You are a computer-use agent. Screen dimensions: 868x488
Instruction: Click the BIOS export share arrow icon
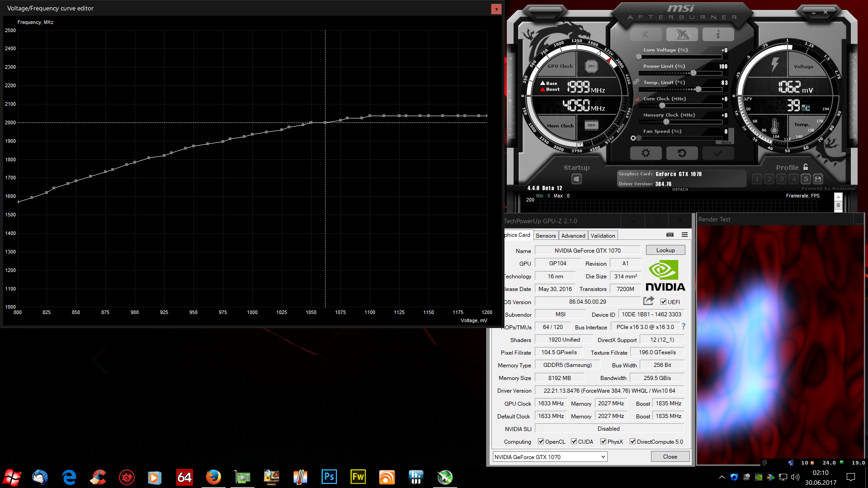(649, 301)
